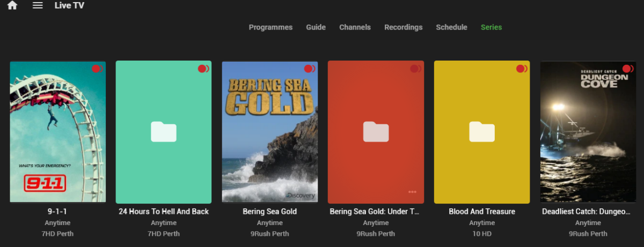Click the "24 Hours To Hell And Back" title
The image size is (644, 247).
[x=164, y=212]
